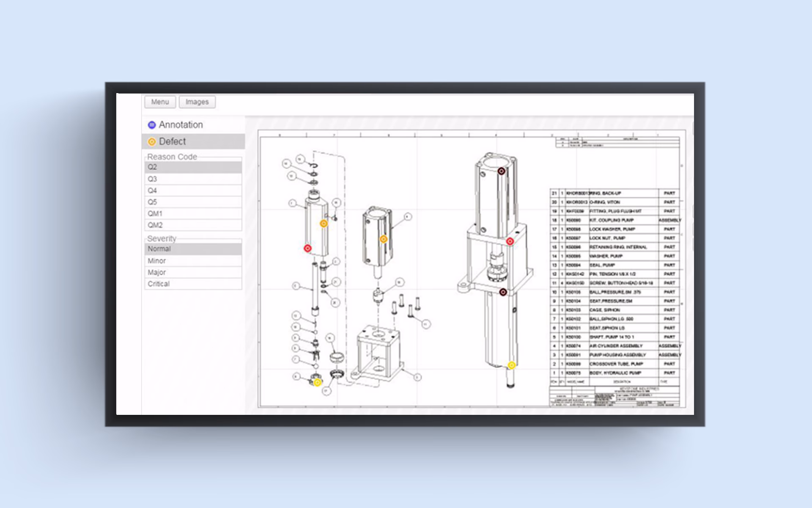This screenshot has height=508, width=812.
Task: Click the AIR CYLINDER ASSEMBLY row in parts table
Action: [x=616, y=346]
